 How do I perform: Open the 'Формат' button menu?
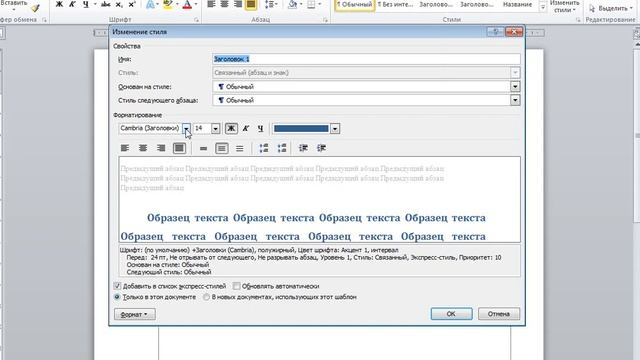pyautogui.click(x=135, y=314)
